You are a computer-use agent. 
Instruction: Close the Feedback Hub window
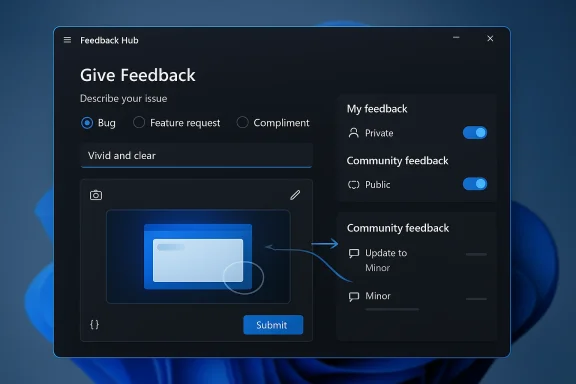[x=490, y=38]
